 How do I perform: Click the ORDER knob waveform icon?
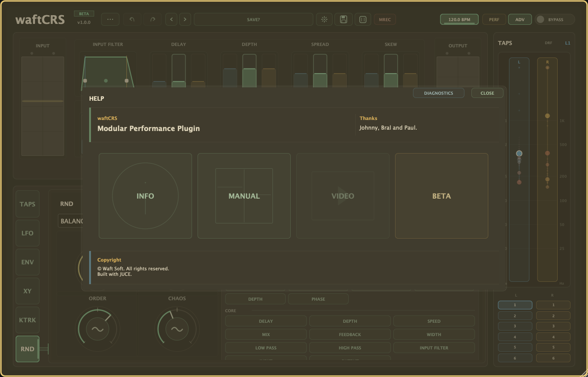(x=97, y=329)
